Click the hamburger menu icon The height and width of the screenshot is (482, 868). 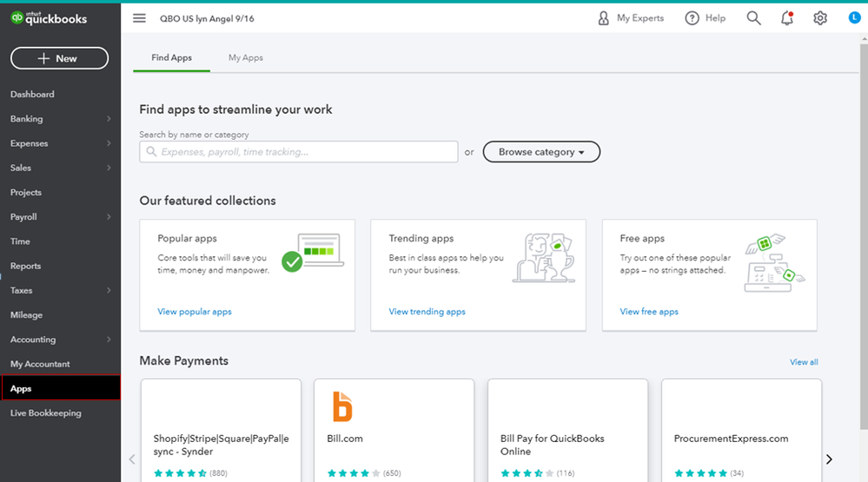(139, 18)
